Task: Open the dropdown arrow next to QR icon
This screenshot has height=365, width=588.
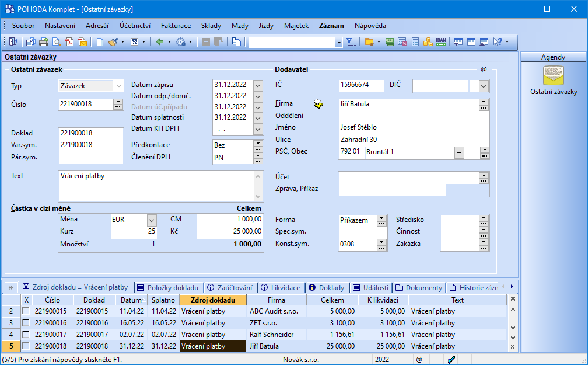Action: pyautogui.click(x=143, y=42)
